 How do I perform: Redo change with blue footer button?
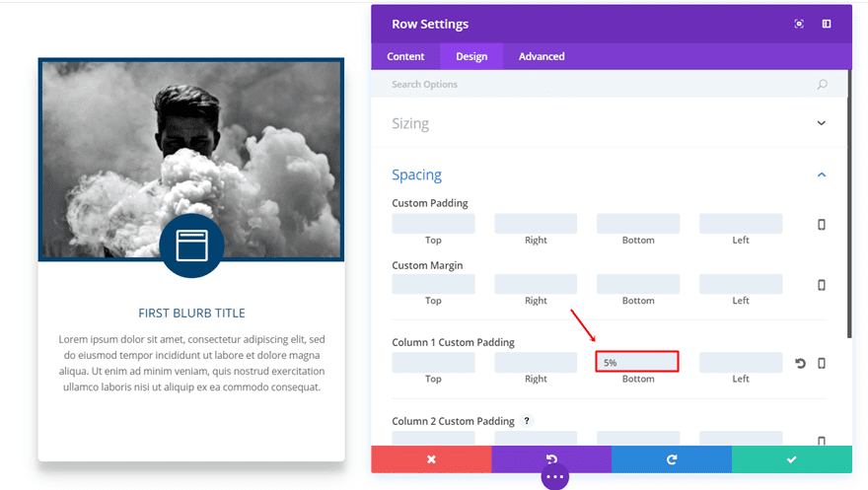click(x=672, y=459)
